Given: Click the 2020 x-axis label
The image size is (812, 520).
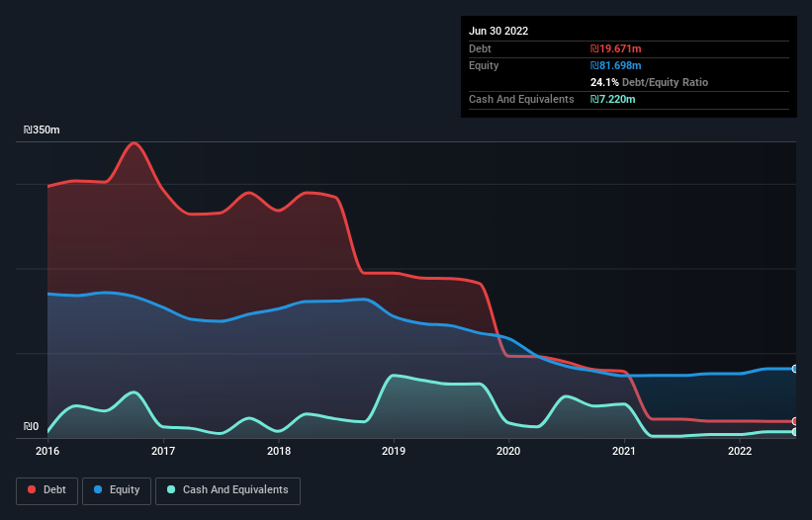Looking at the screenshot, I should coord(508,451).
